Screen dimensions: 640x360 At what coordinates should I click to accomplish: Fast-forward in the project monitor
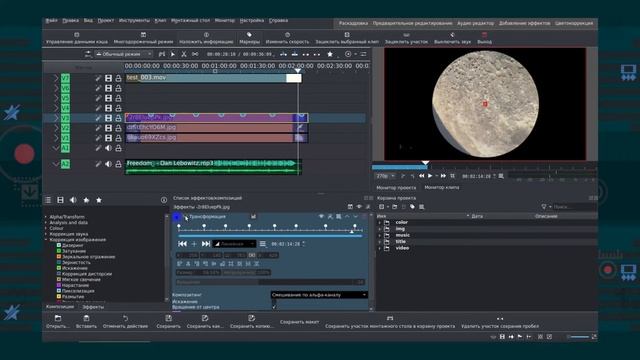pyautogui.click(x=443, y=176)
